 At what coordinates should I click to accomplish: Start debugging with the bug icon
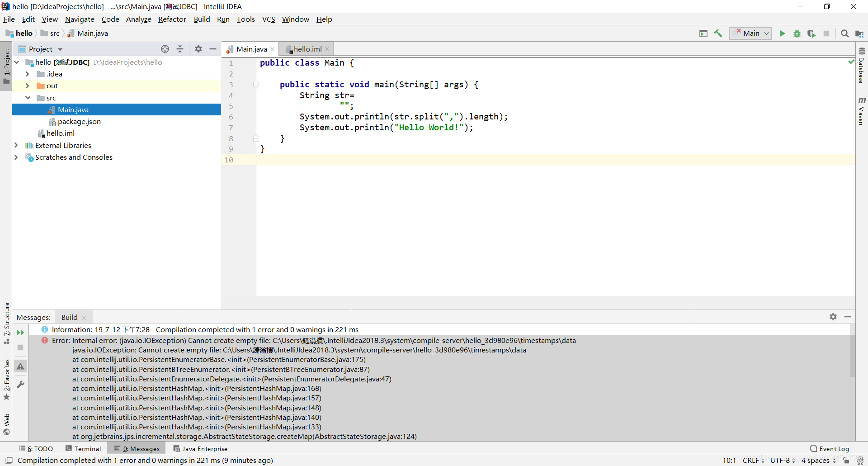point(797,33)
